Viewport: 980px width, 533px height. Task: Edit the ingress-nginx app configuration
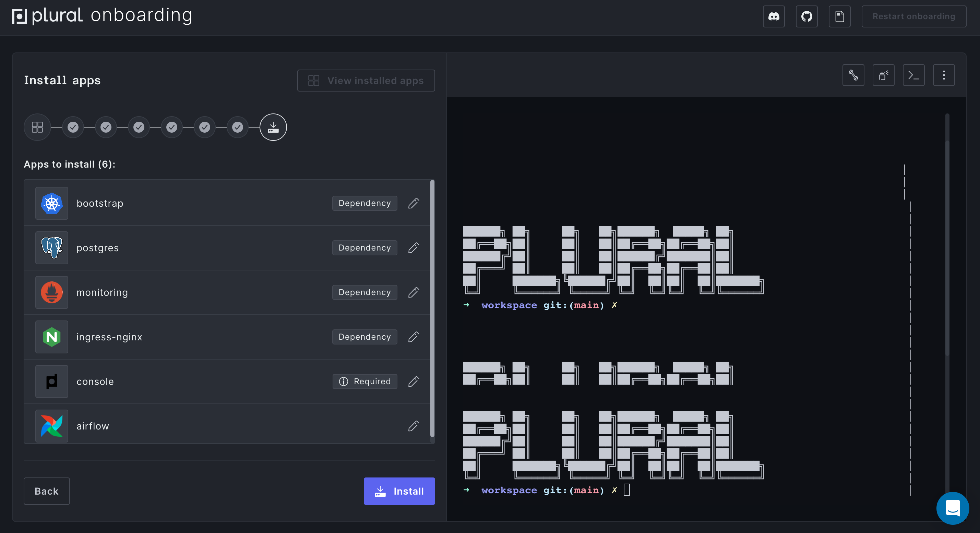pos(414,337)
